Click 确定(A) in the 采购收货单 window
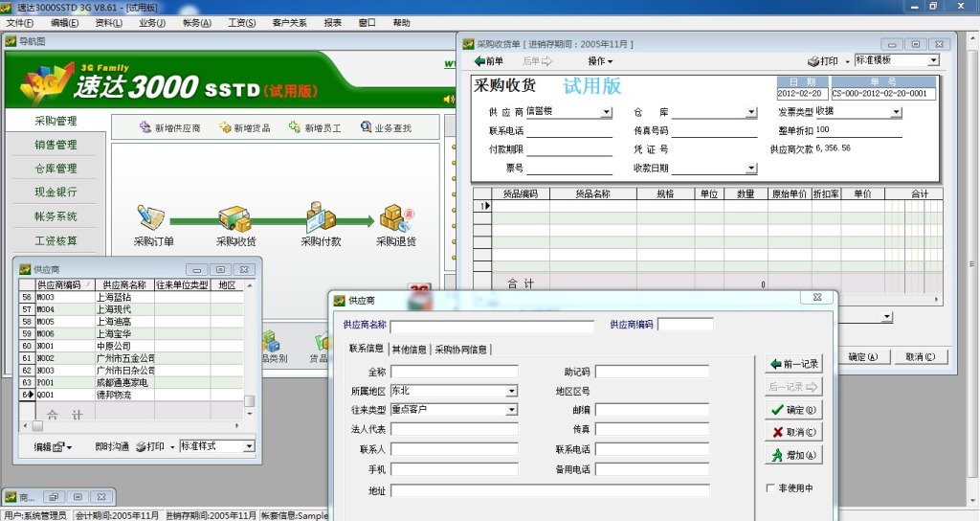This screenshot has width=980, height=521. [x=862, y=356]
